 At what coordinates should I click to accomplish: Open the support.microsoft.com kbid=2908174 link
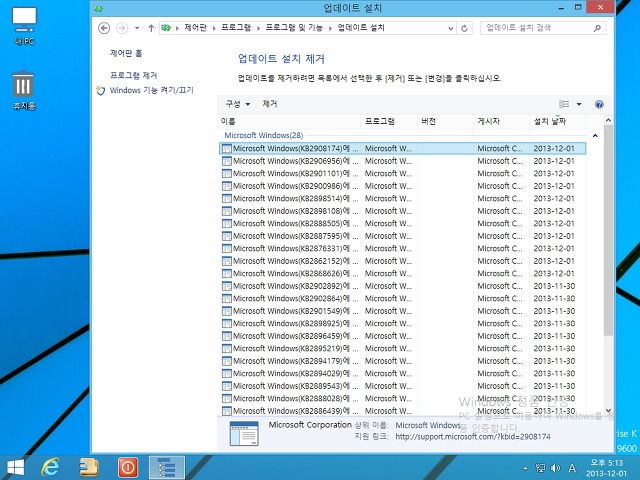[x=473, y=437]
